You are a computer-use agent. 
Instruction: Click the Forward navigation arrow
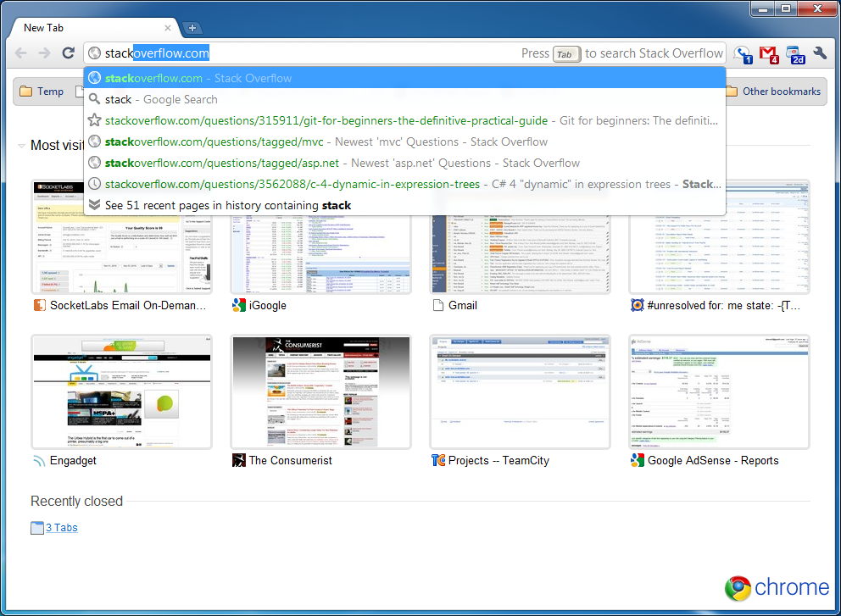44,53
